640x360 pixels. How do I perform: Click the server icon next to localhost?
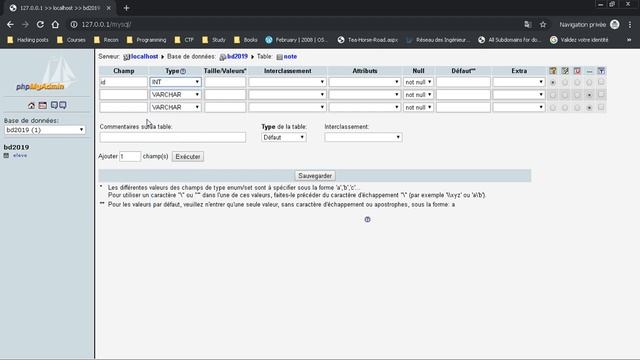pos(127,57)
